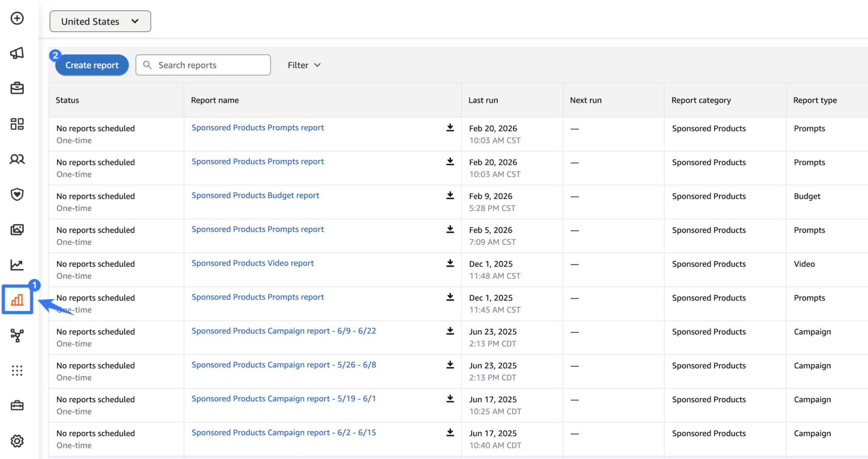This screenshot has width=868, height=459.
Task: Download the Campaign report 5/26 - 6/8
Action: click(450, 365)
